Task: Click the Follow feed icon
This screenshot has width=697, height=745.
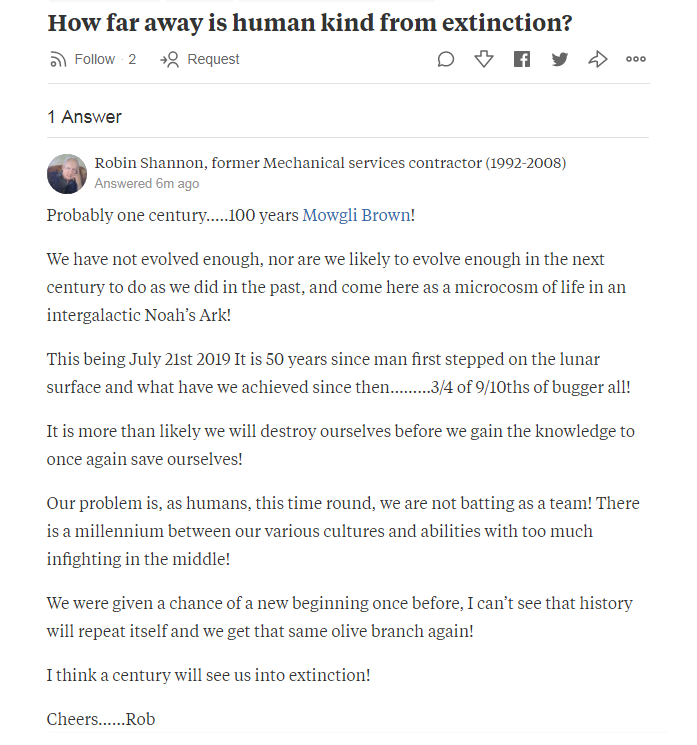Action: (x=57, y=60)
